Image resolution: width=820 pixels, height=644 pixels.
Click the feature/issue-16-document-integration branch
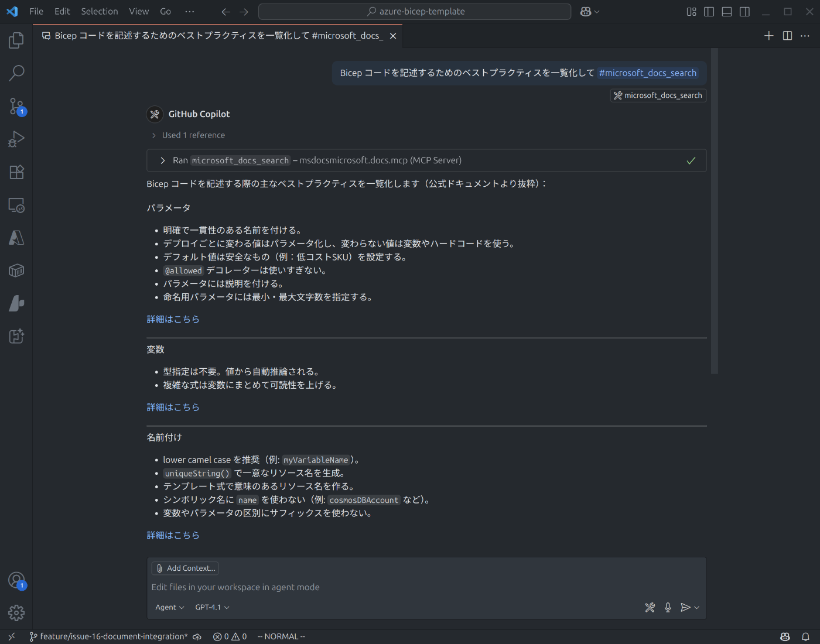[x=109, y=637]
